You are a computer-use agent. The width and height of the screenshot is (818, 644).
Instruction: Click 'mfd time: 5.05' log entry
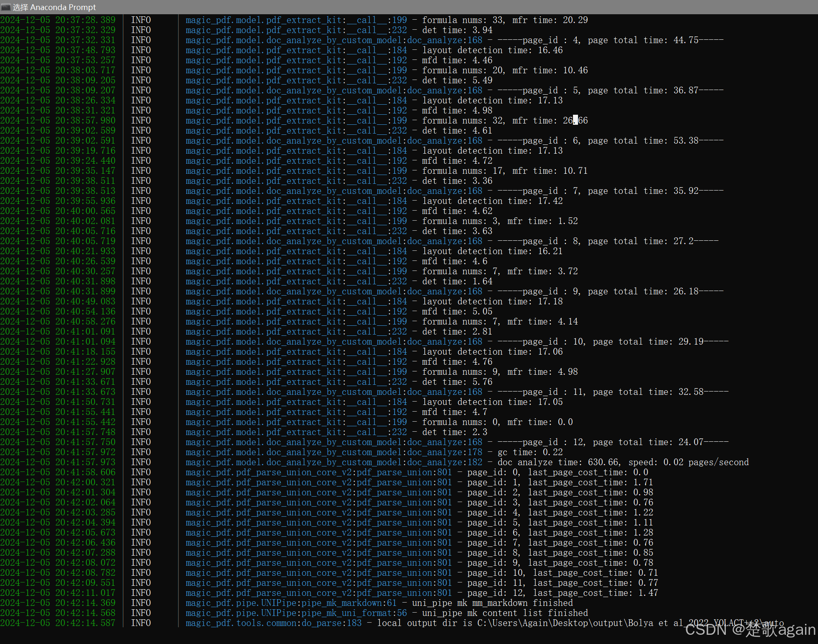(457, 312)
